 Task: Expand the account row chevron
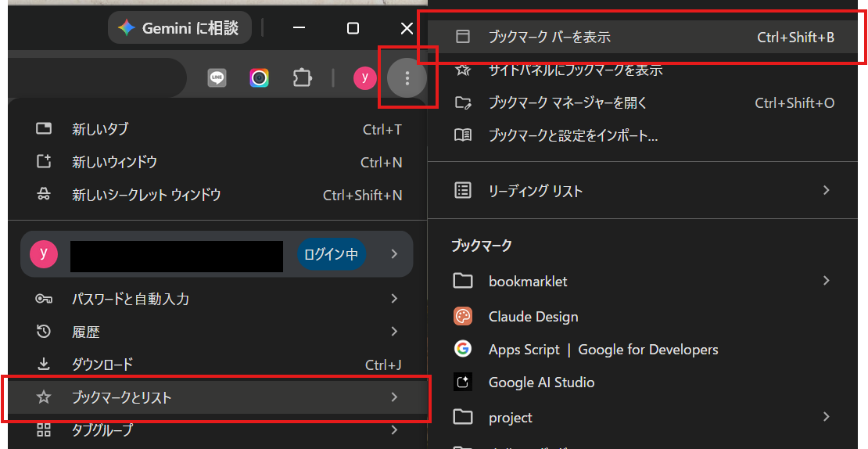pyautogui.click(x=394, y=254)
